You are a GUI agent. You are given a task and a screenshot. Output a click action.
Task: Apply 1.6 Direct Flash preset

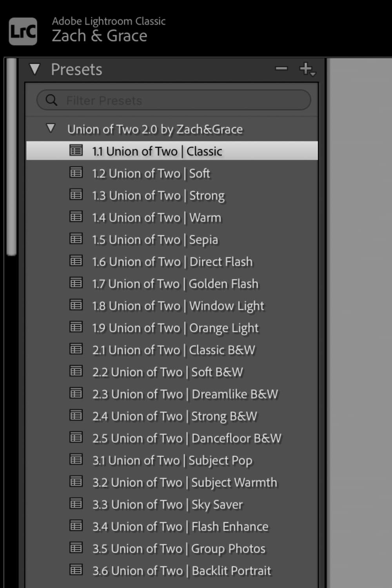point(172,261)
